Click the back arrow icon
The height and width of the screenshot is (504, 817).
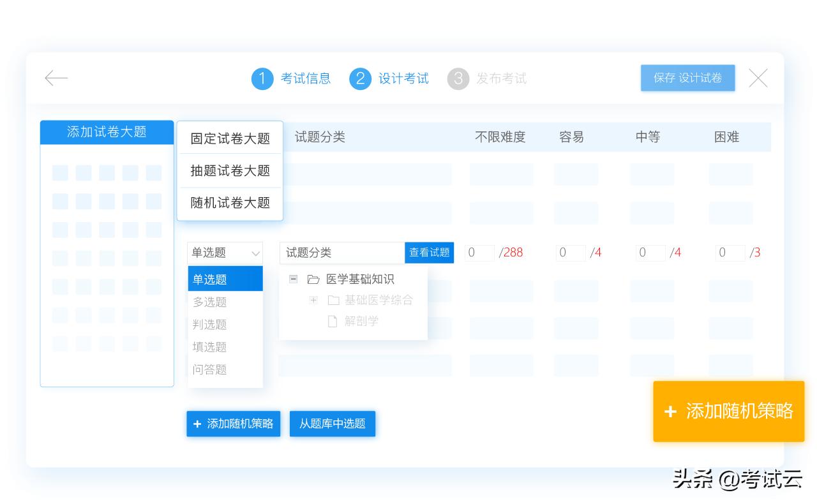pyautogui.click(x=56, y=78)
